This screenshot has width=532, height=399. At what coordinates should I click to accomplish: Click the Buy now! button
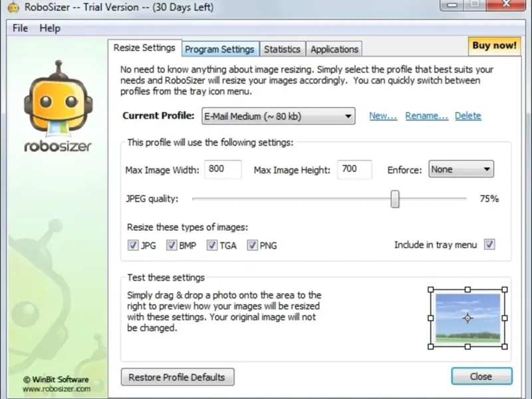[x=494, y=46]
